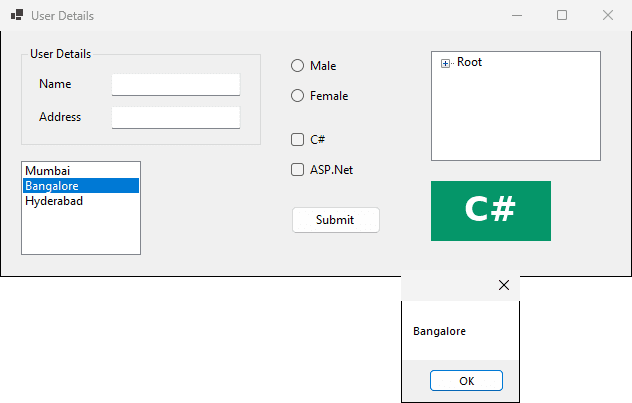Select Bangalore in the city list
The height and width of the screenshot is (403, 632).
(x=81, y=185)
